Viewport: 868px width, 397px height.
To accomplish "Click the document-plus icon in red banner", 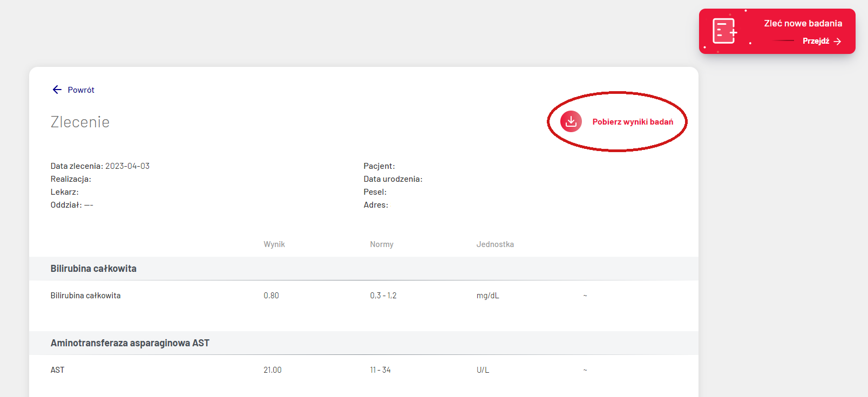I will tap(724, 31).
